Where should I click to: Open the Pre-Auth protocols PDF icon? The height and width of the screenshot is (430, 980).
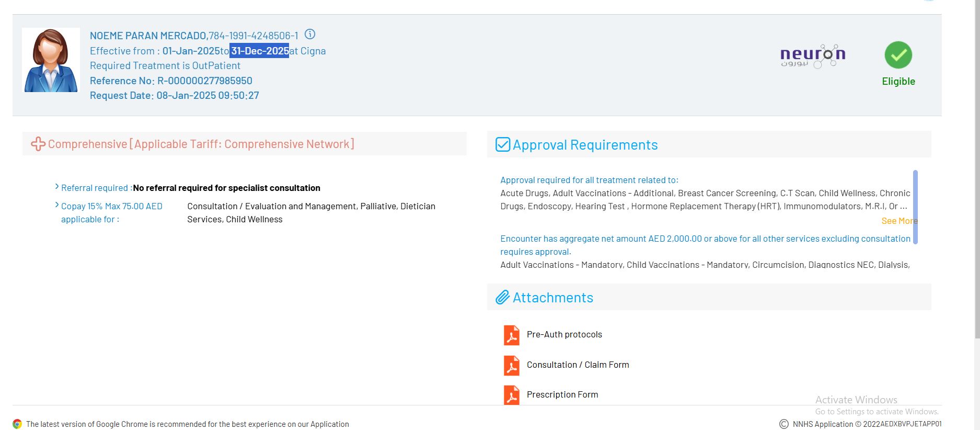click(511, 335)
